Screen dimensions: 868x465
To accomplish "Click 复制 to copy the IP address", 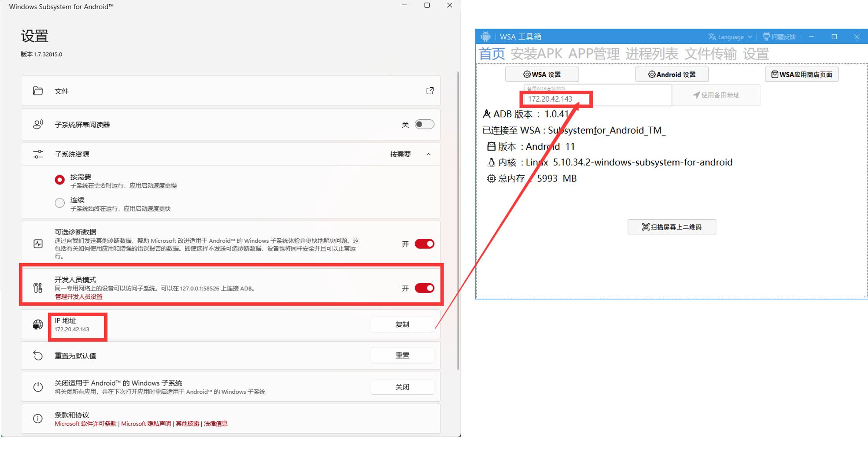I will coord(402,324).
